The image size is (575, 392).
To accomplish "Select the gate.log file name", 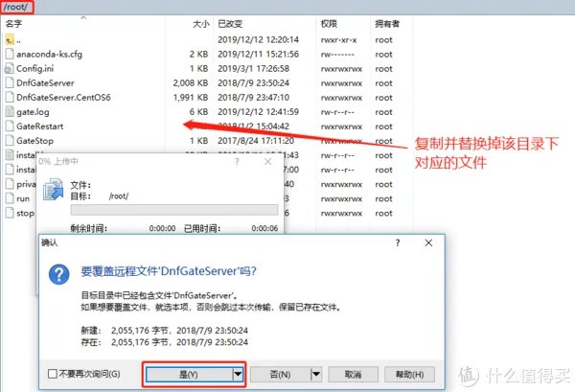I will tap(33, 112).
